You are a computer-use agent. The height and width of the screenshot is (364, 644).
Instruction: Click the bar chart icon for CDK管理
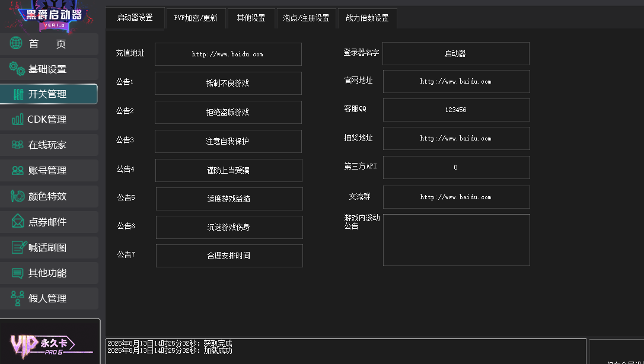tap(18, 119)
